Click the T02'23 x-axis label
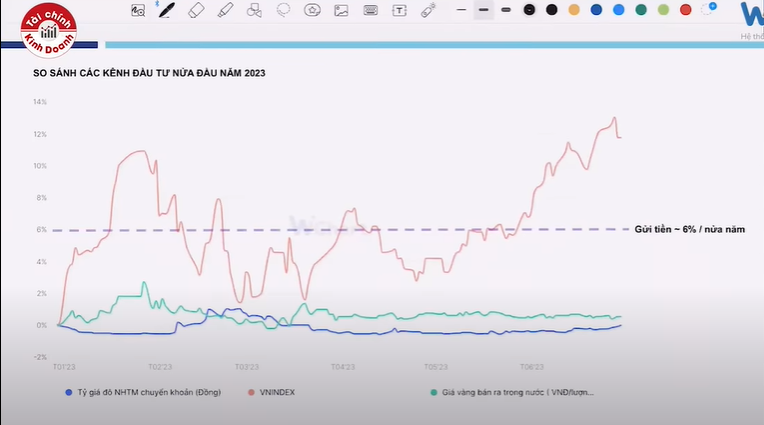This screenshot has width=764, height=425. pos(160,367)
